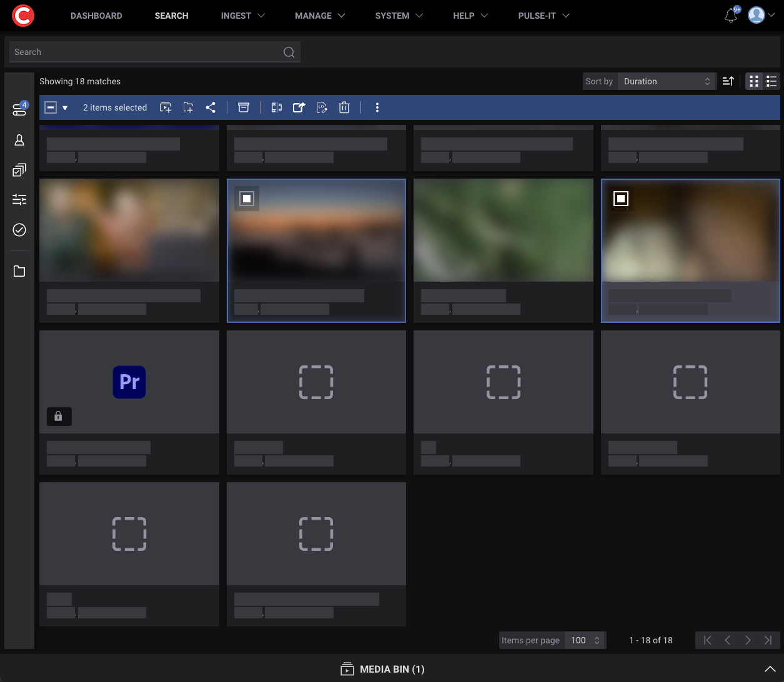Click the archive box icon in toolbar

click(244, 107)
